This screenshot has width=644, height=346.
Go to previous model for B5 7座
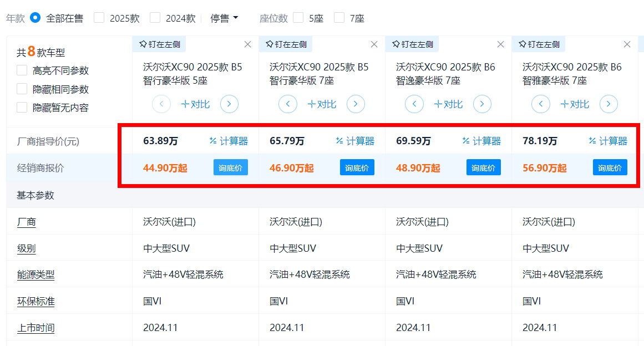point(288,104)
